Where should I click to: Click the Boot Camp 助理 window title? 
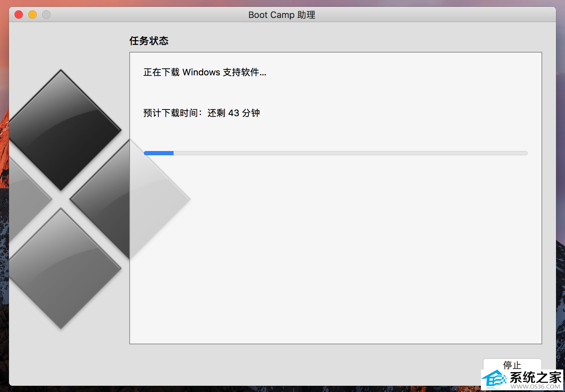[282, 15]
